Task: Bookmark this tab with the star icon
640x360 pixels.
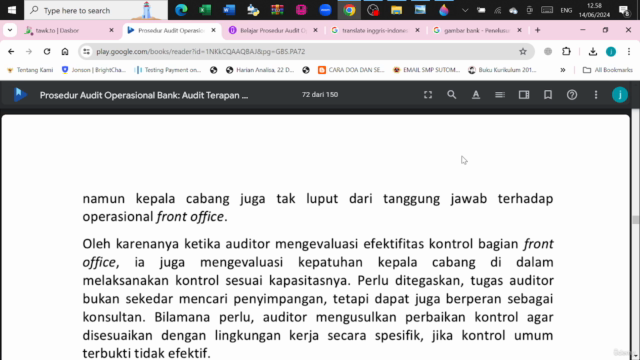Action: point(523,51)
